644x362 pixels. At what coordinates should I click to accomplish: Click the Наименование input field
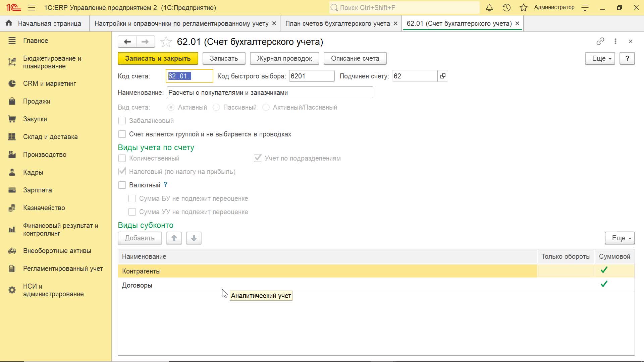click(270, 93)
